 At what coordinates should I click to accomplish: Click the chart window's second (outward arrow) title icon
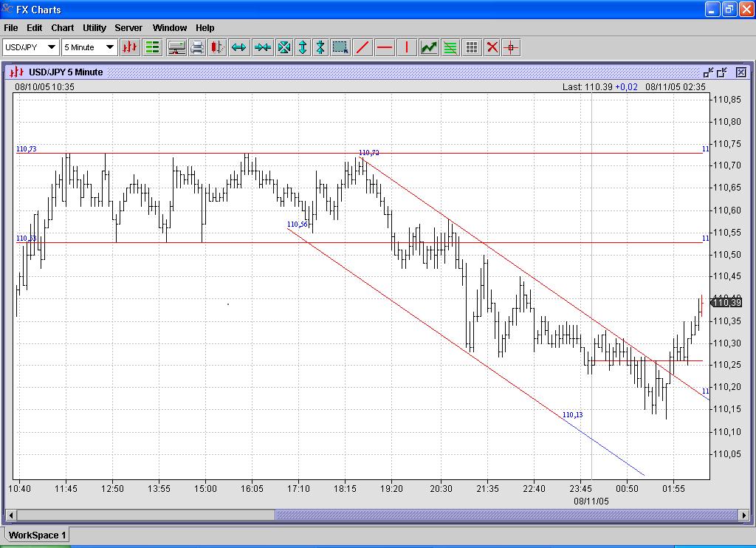pos(722,72)
